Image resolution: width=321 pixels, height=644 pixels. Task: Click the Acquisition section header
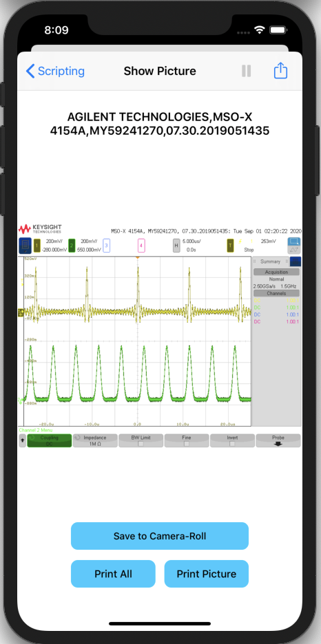pos(276,272)
